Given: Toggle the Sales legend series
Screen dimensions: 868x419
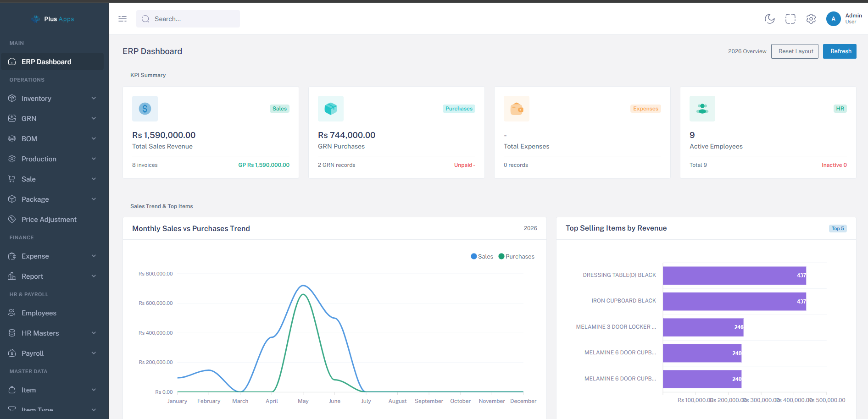Looking at the screenshot, I should pos(482,257).
